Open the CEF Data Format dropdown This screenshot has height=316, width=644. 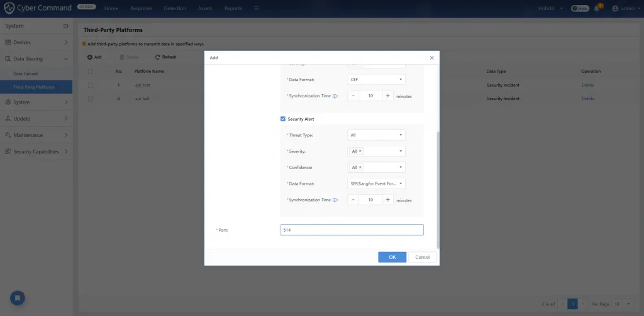[x=376, y=79]
